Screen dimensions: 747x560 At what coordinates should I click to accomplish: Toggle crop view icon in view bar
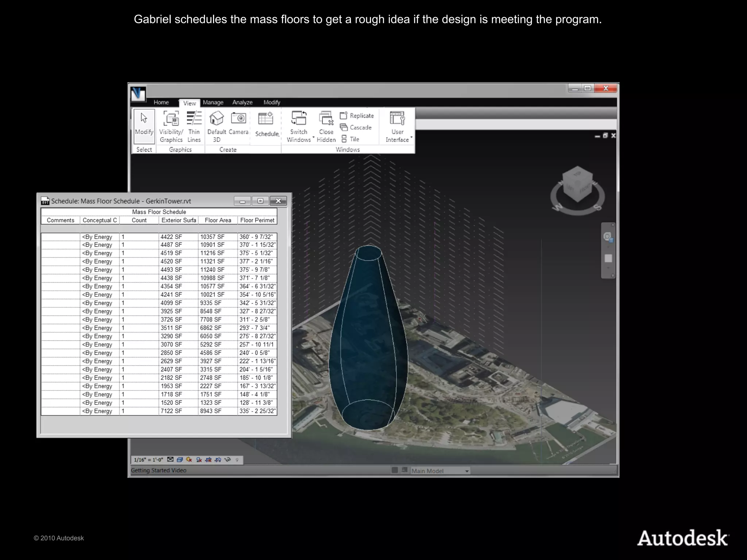pyautogui.click(x=208, y=460)
